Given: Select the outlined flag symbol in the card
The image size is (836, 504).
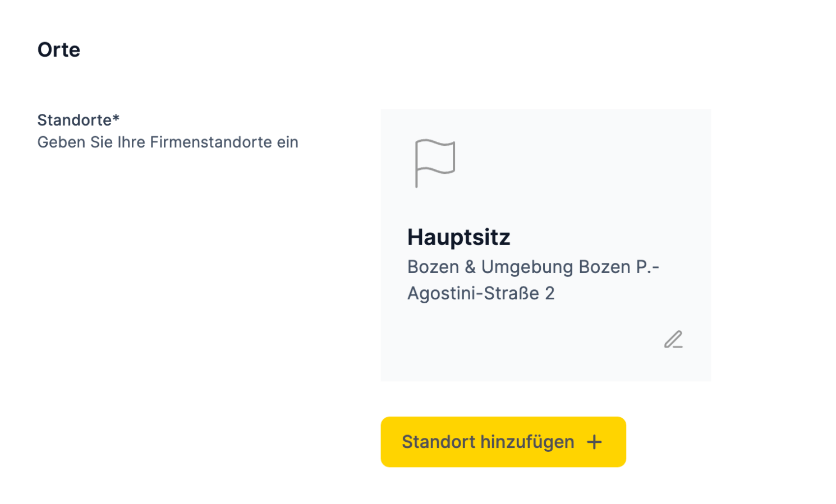Looking at the screenshot, I should pyautogui.click(x=435, y=163).
